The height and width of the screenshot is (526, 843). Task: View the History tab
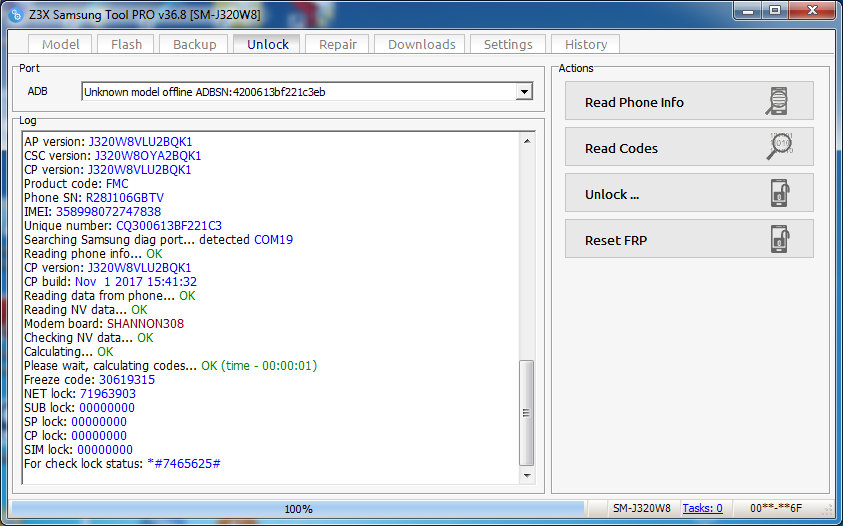pos(585,44)
